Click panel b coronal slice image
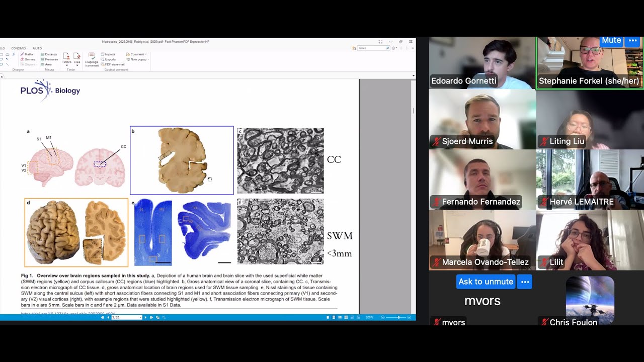Viewport: 644px width, 362px height. 182,160
